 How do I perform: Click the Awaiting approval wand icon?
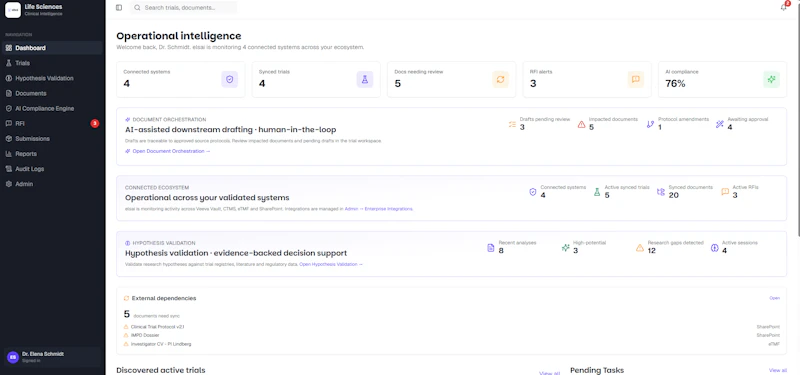coord(719,124)
